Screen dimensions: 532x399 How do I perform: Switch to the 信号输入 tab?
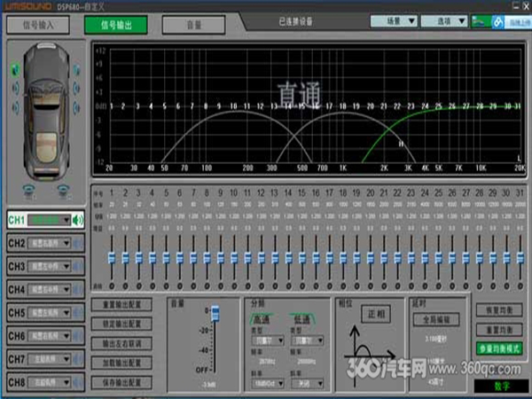37,25
